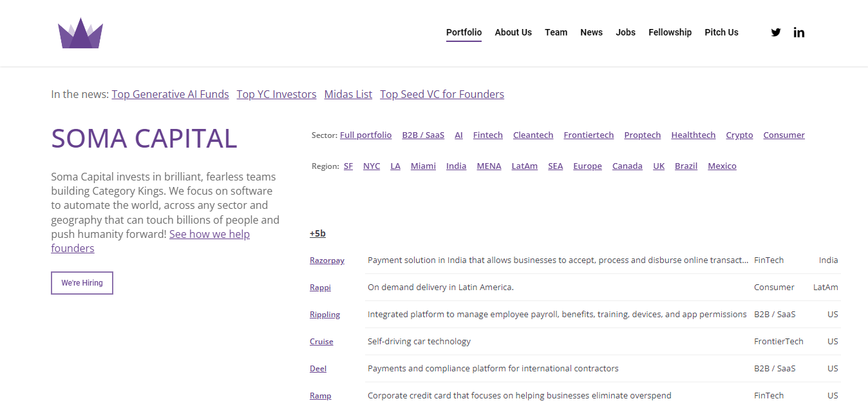Filter region by Canada
The width and height of the screenshot is (868, 401).
tap(628, 166)
